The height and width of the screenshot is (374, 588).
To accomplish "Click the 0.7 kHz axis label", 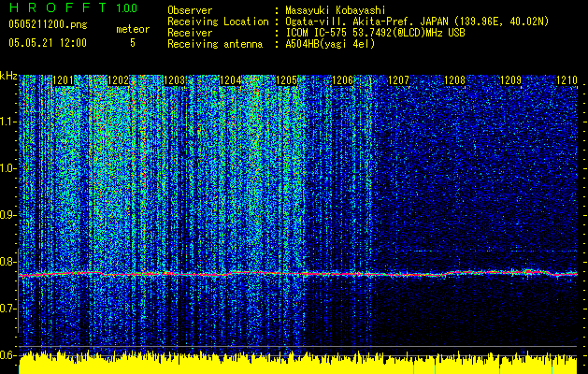I will (x=8, y=309).
